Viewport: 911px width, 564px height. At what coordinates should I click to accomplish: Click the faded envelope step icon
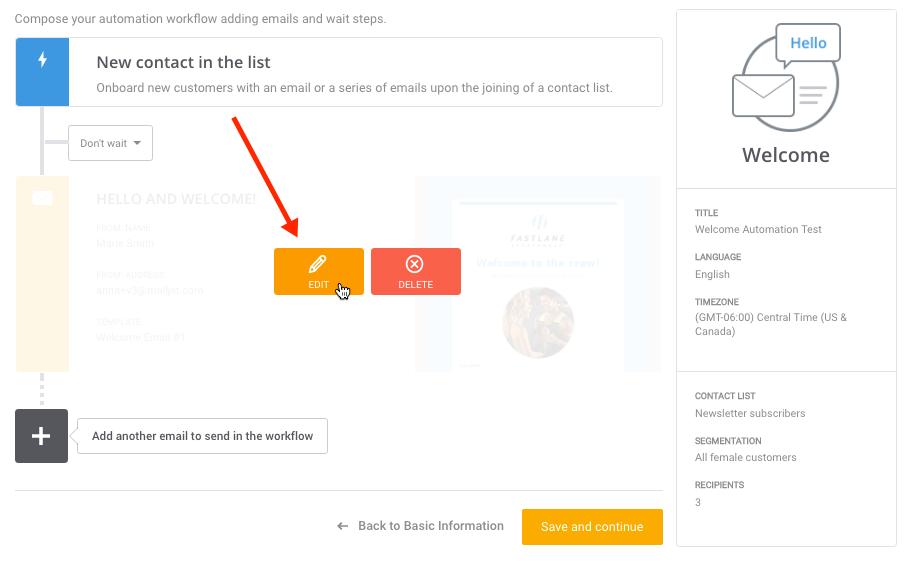42,199
